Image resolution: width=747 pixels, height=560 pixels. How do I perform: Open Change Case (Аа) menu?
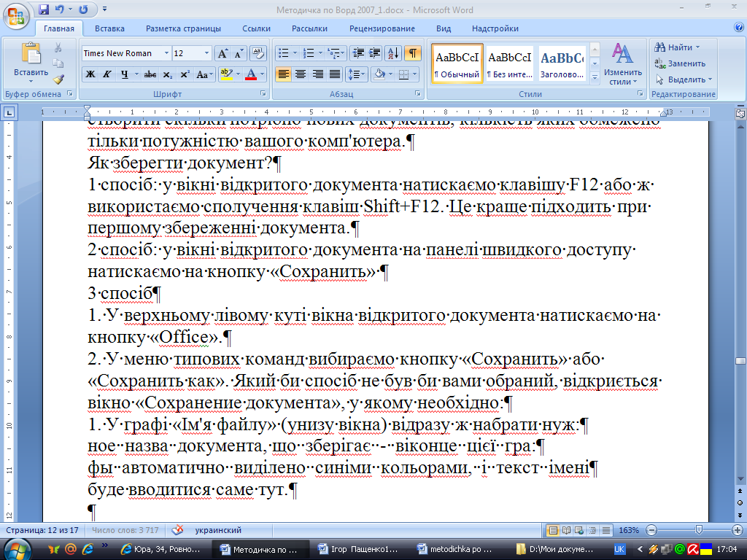[204, 74]
